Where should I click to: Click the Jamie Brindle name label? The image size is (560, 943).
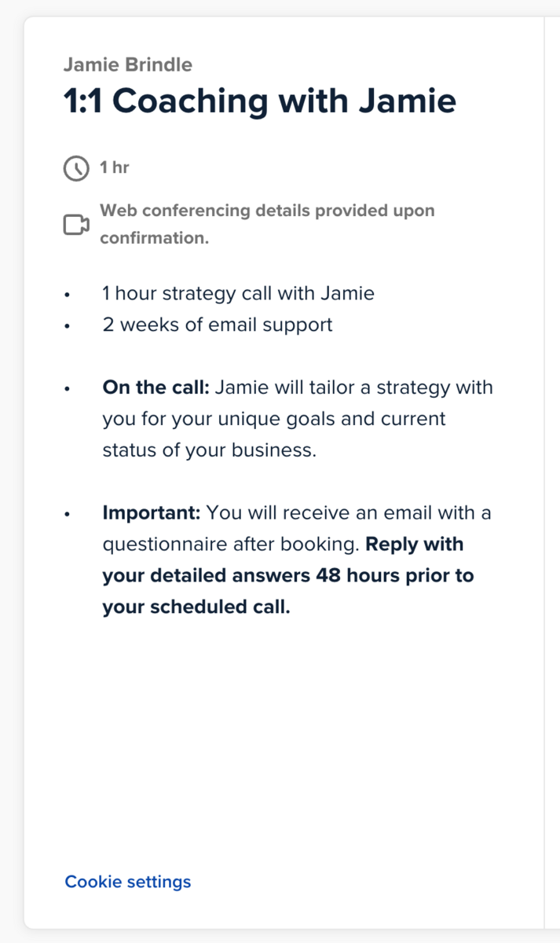coord(128,64)
